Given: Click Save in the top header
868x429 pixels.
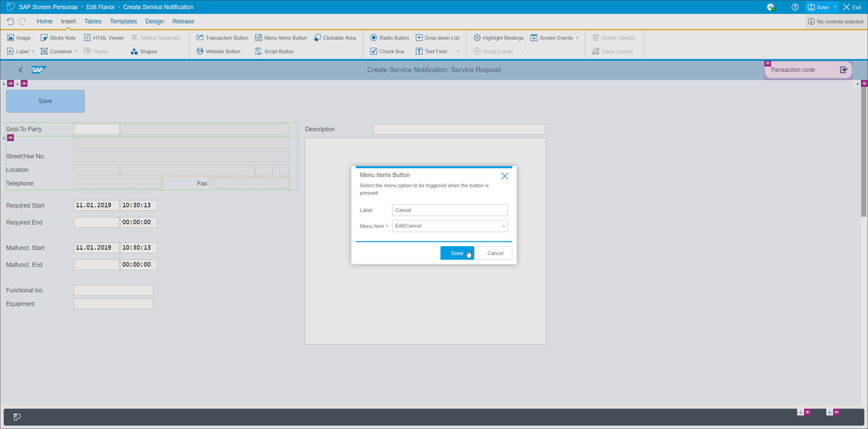Looking at the screenshot, I should (818, 7).
